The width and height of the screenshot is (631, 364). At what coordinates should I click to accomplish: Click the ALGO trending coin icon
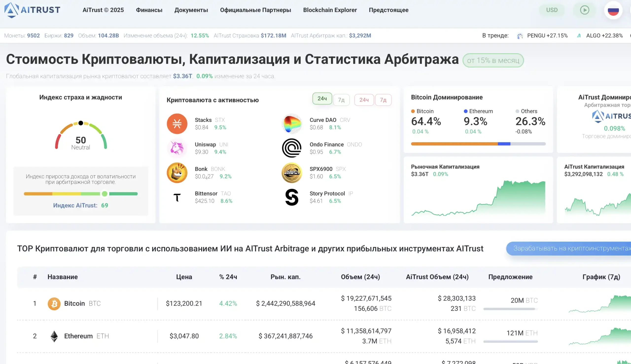[579, 36]
